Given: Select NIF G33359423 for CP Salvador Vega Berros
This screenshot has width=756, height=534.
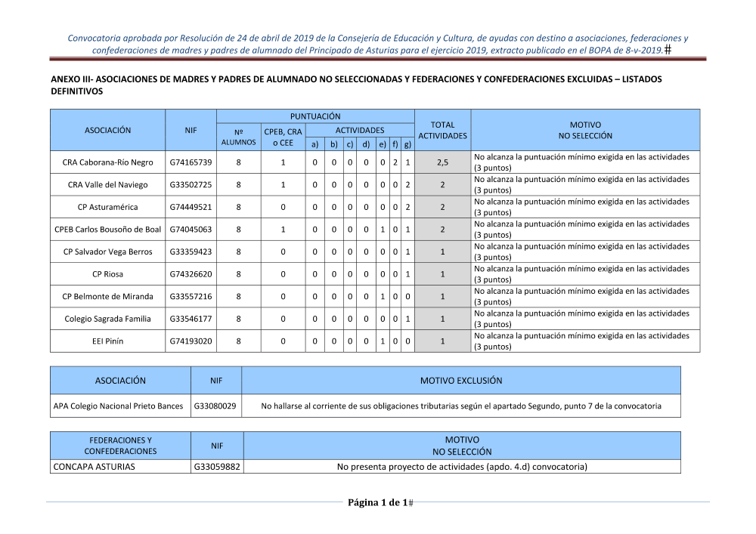Looking at the screenshot, I should tap(191, 252).
